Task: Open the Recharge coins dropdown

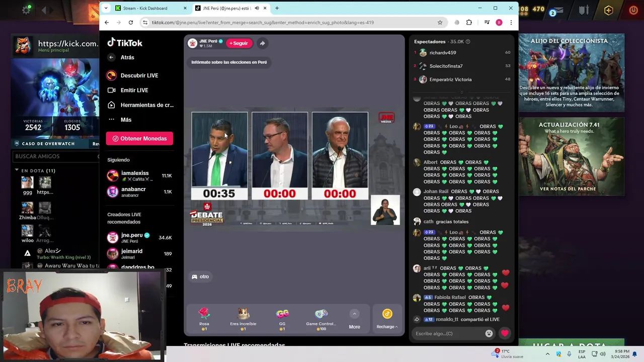Action: point(387,319)
